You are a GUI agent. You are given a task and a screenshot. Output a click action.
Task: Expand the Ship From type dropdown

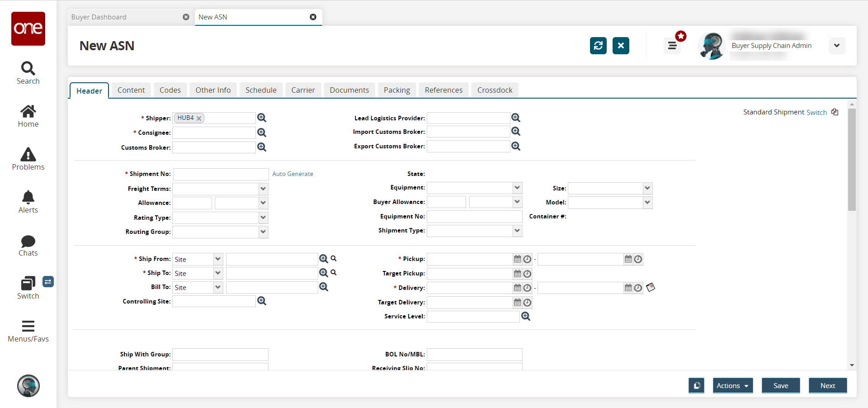point(218,259)
